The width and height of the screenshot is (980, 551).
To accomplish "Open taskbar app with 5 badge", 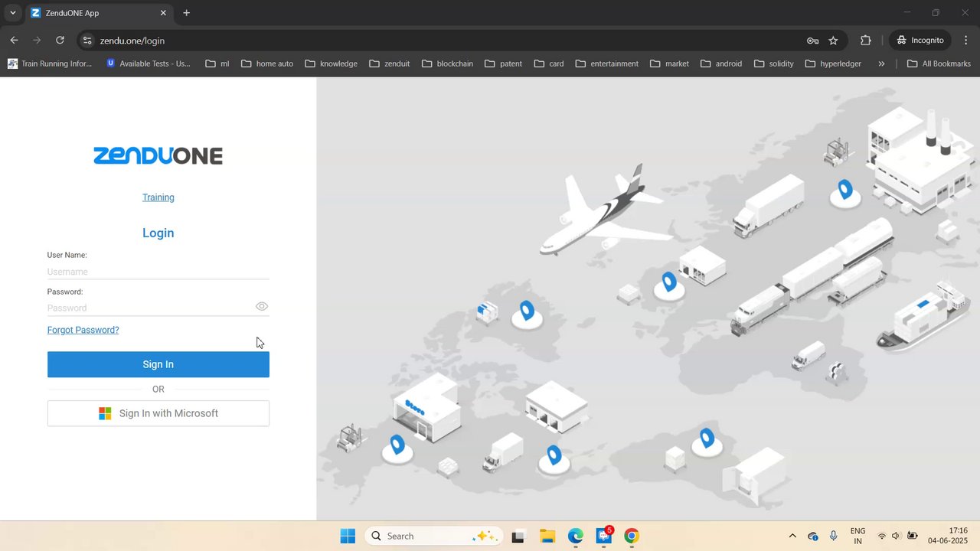I will click(x=604, y=536).
